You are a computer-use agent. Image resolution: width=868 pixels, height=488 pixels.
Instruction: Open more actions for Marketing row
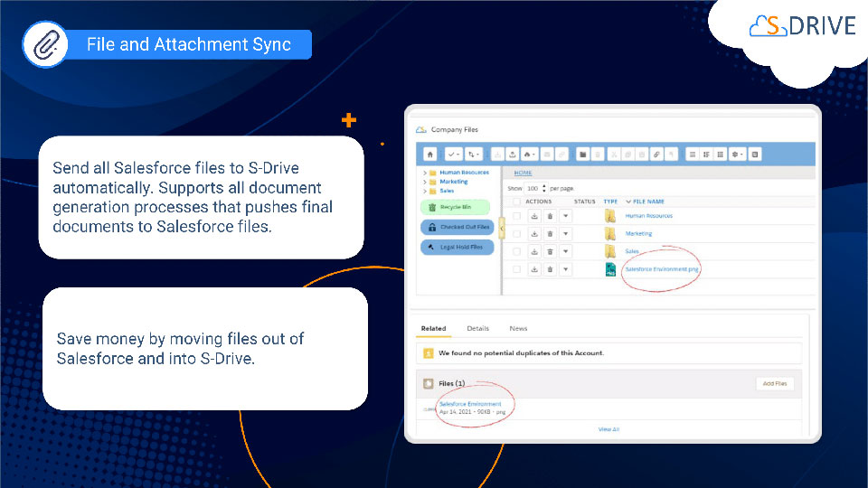[x=565, y=233]
